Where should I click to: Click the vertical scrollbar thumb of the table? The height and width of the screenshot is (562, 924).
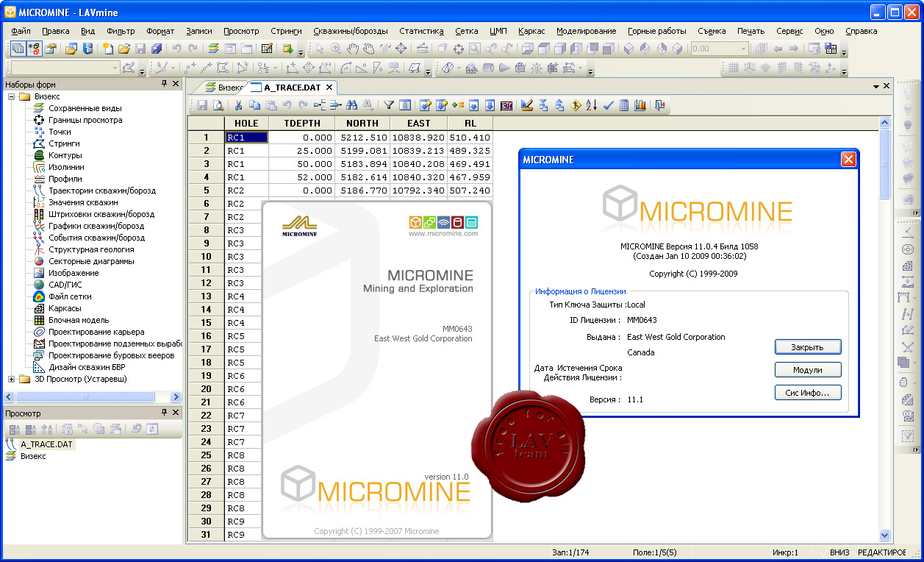coord(885,163)
